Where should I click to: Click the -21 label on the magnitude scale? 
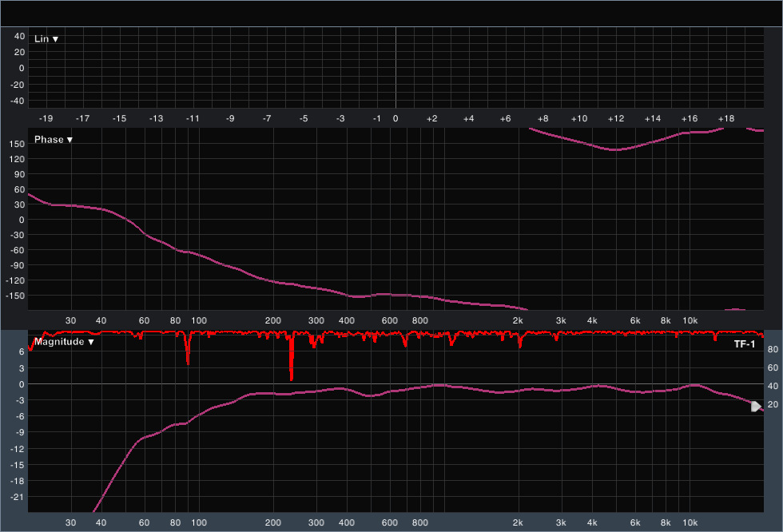[17, 497]
